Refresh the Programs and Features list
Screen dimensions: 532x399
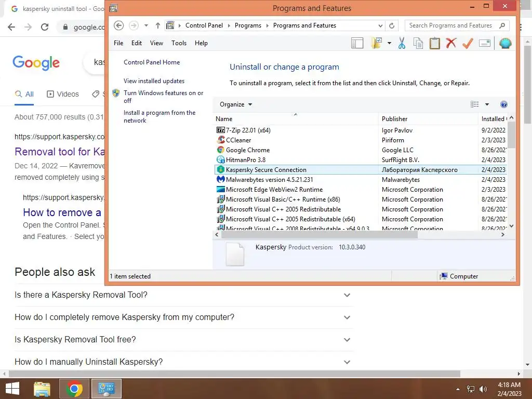pyautogui.click(x=392, y=25)
